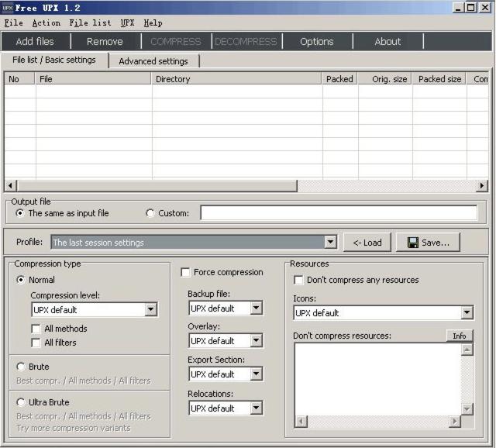Viewport: 496px width, 448px height.
Task: Check the All methods option
Action: (x=36, y=329)
